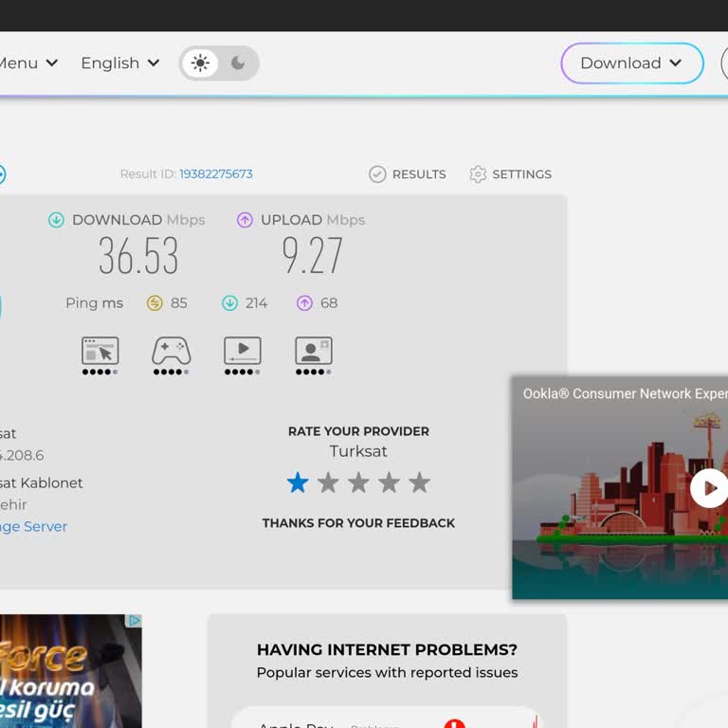This screenshot has height=728, width=728.
Task: Open the Ookla Consumer Network Experience video title
Action: coord(626,393)
